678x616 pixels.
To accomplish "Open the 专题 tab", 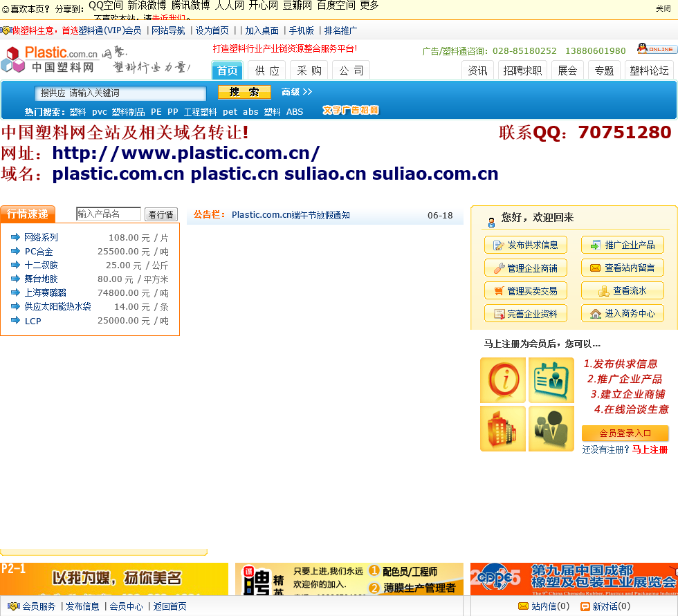I will click(x=604, y=71).
